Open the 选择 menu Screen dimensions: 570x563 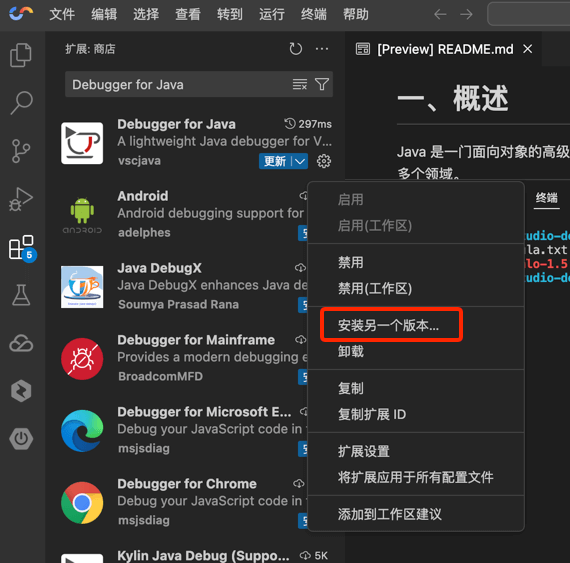pos(146,15)
